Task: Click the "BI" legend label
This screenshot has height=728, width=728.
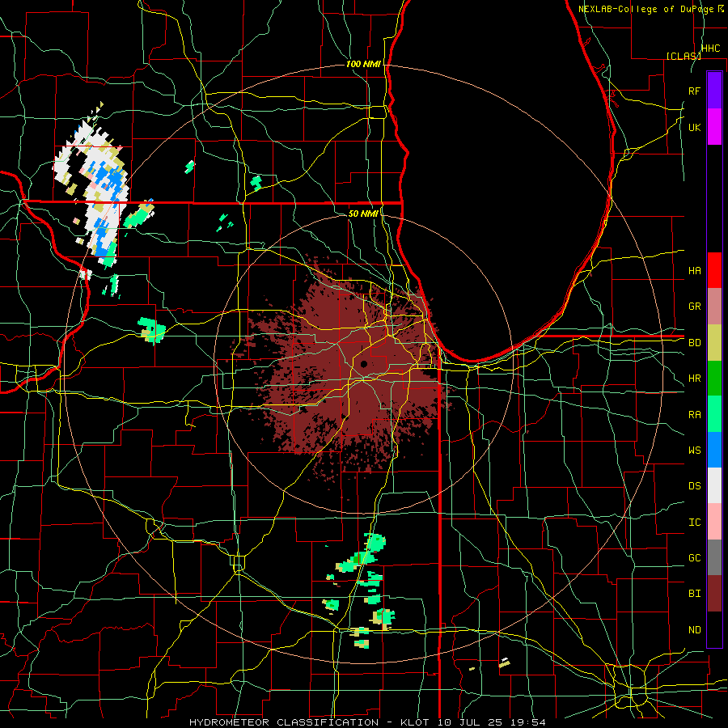Action: click(x=694, y=594)
